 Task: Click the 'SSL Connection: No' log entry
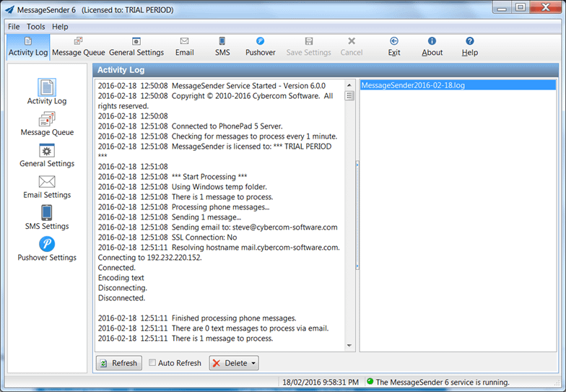(204, 238)
